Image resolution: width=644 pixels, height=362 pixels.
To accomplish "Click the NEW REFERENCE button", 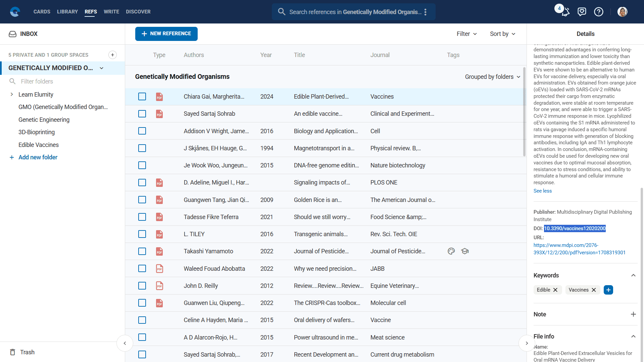I will tap(166, 34).
